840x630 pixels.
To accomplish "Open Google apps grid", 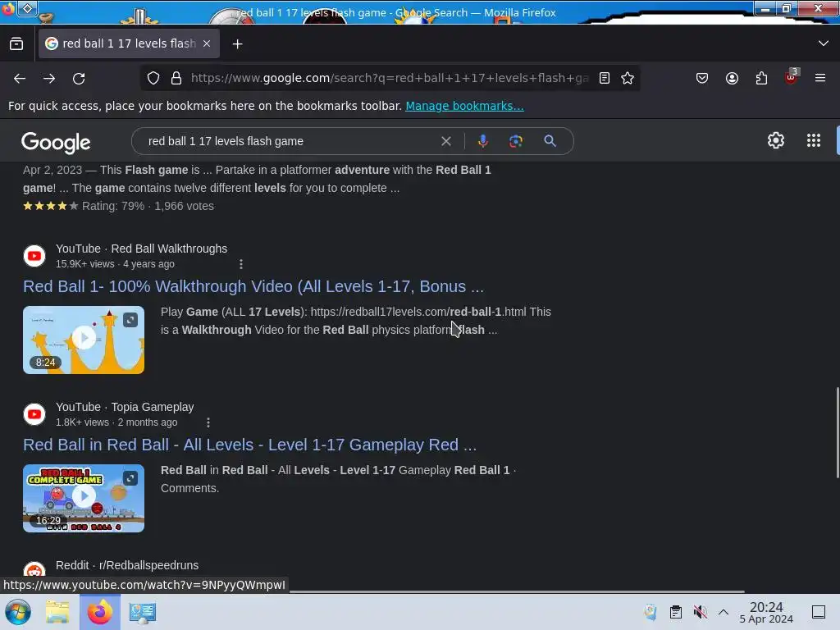I will click(x=813, y=140).
